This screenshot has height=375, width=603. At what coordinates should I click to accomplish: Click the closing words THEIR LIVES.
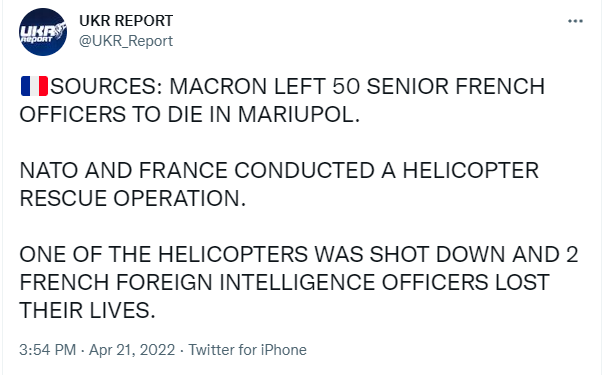click(x=87, y=311)
